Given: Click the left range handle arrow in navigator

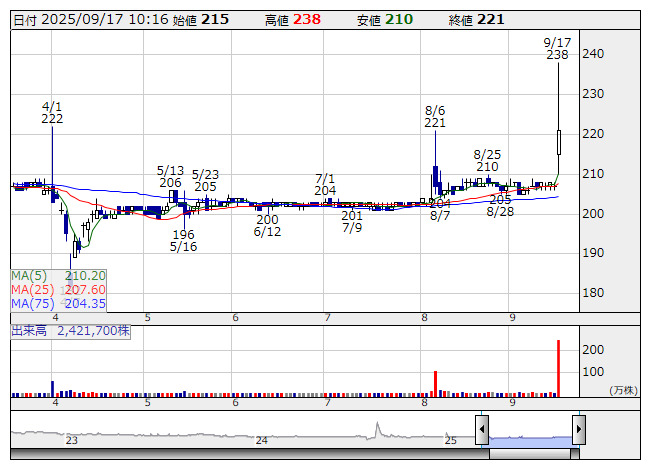Looking at the screenshot, I should pos(482,429).
